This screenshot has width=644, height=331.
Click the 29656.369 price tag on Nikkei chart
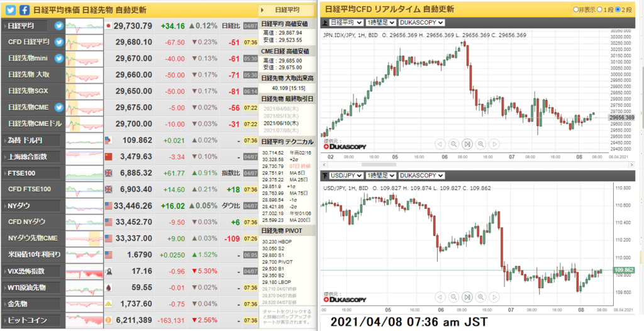(x=622, y=118)
